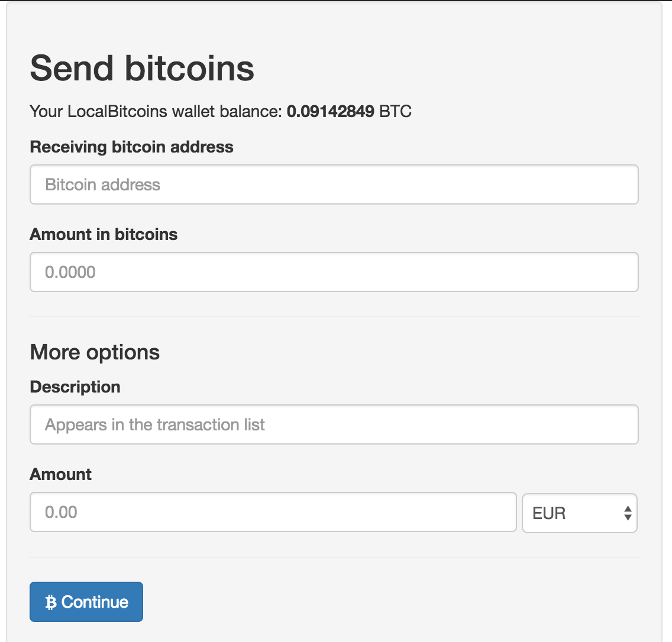Click the up-down arrows on the currency selector
672x642 pixels.
(628, 513)
